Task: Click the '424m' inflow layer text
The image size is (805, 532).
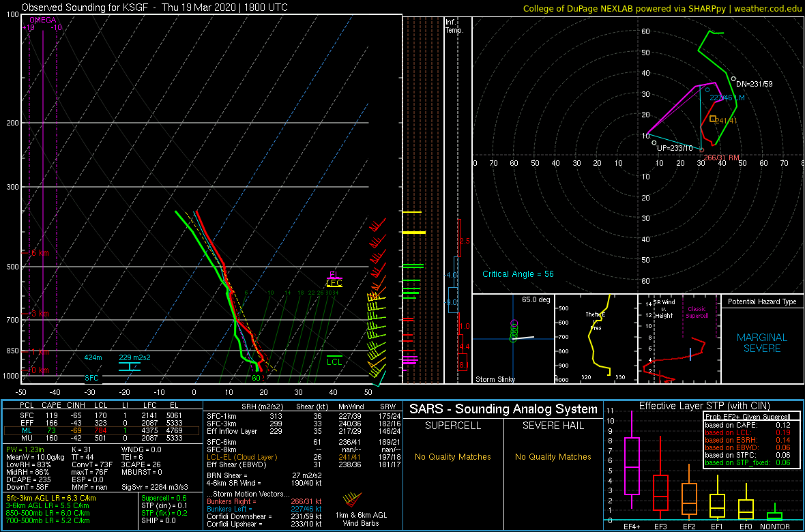Action: (x=93, y=357)
